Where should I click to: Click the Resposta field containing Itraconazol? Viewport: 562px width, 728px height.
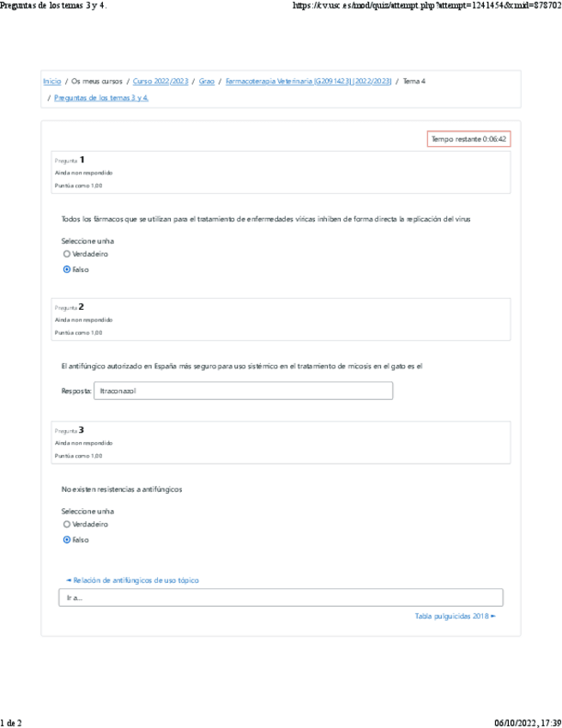[242, 391]
